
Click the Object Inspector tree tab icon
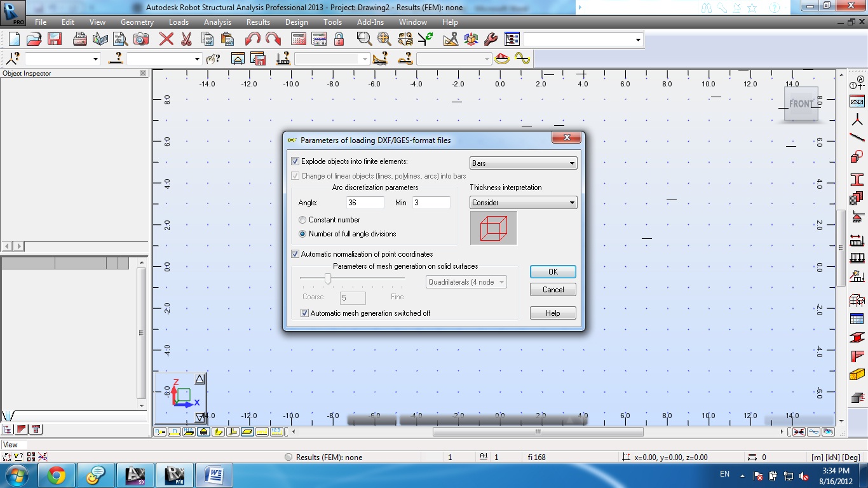coord(8,430)
